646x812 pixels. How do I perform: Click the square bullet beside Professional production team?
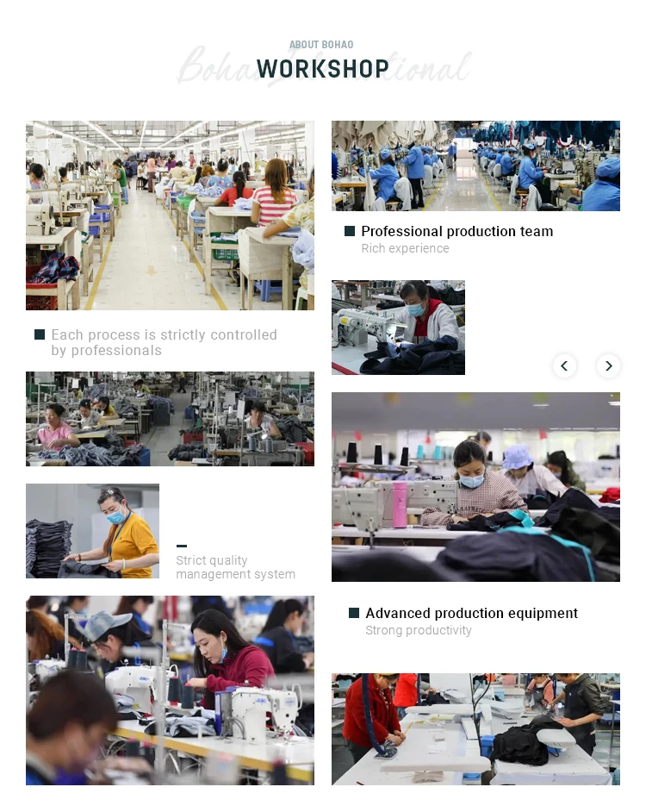pos(350,231)
